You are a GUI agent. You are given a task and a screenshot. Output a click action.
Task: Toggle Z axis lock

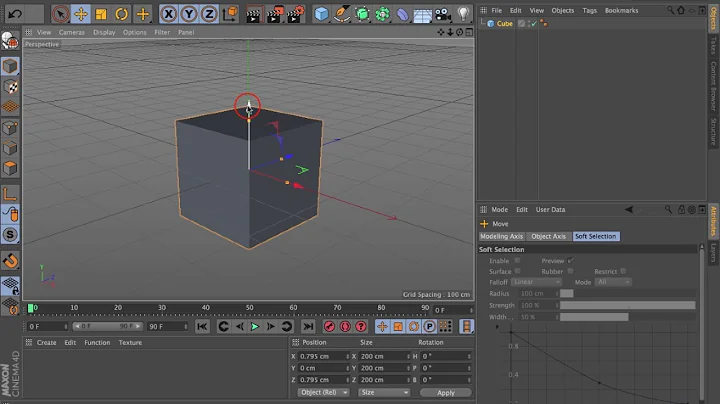pos(209,14)
